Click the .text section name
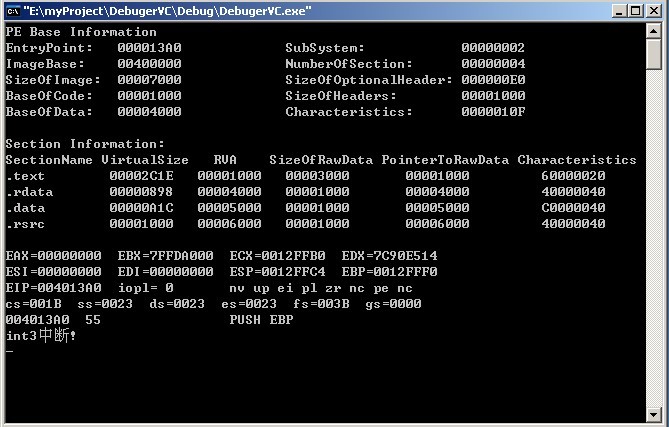The image size is (669, 427). click(22, 176)
